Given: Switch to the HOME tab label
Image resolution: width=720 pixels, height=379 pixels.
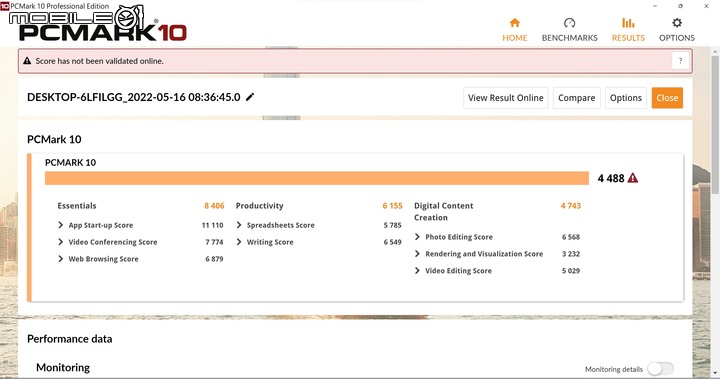Looking at the screenshot, I should pos(514,38).
